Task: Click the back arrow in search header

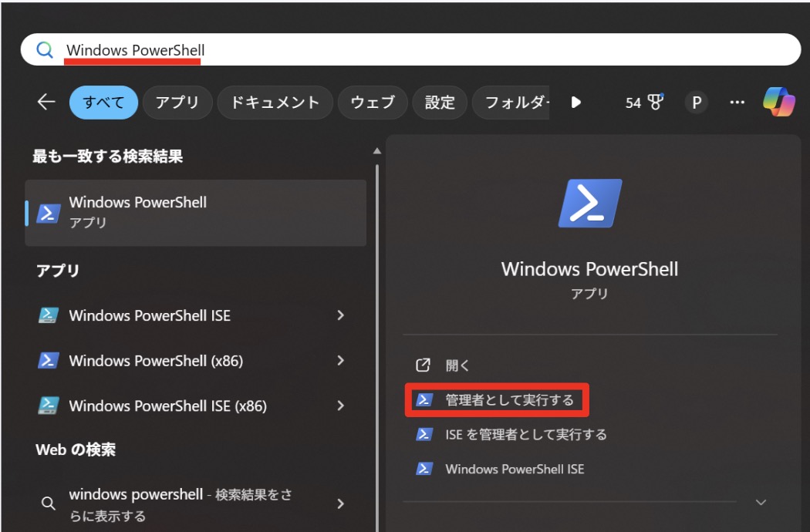Action: 46,103
